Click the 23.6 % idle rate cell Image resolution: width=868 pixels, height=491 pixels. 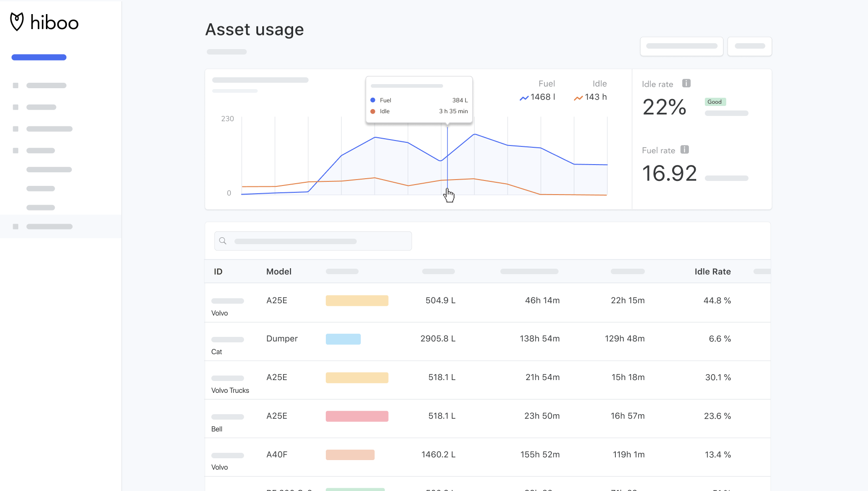tap(718, 416)
